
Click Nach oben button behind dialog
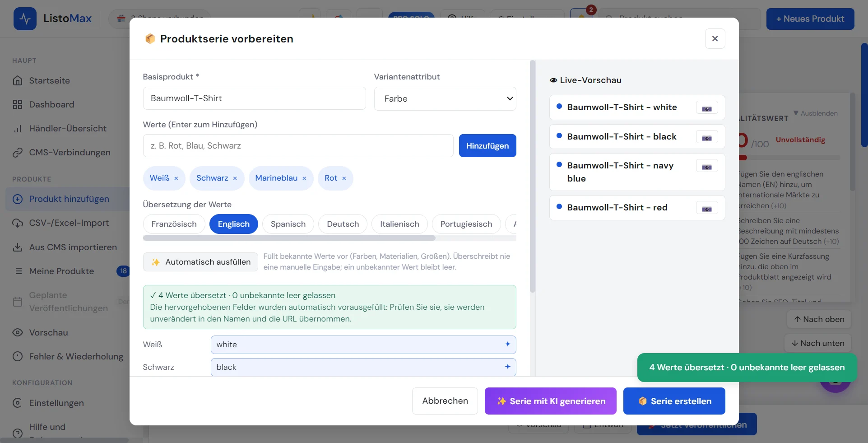819,319
